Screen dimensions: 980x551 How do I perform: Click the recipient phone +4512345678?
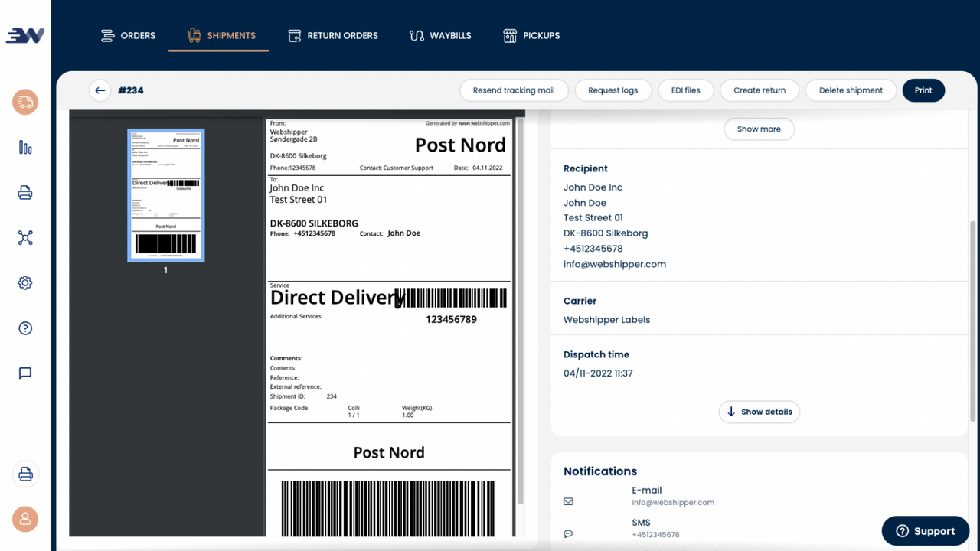pyautogui.click(x=593, y=249)
